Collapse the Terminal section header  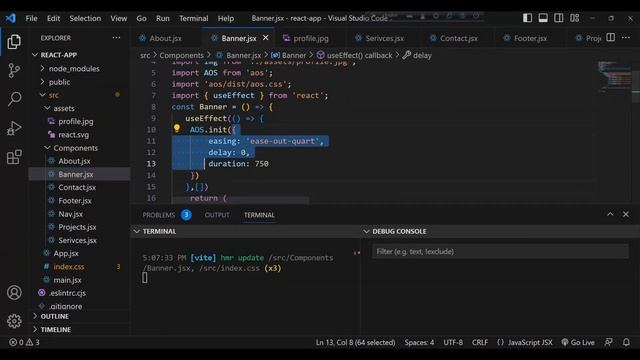pos(159,231)
